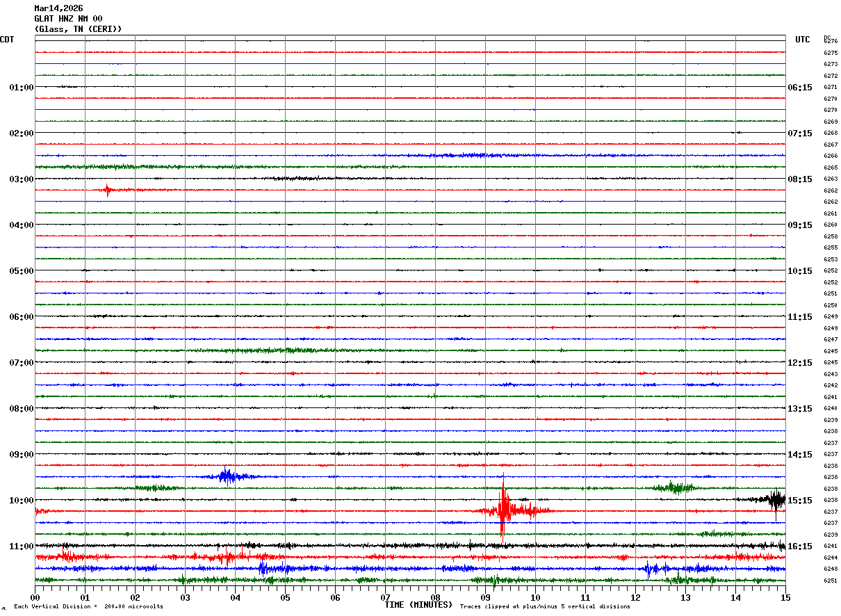The image size is (841, 616).
Task: Select the station code GLAT HNZ NM 00
Action: (68, 19)
